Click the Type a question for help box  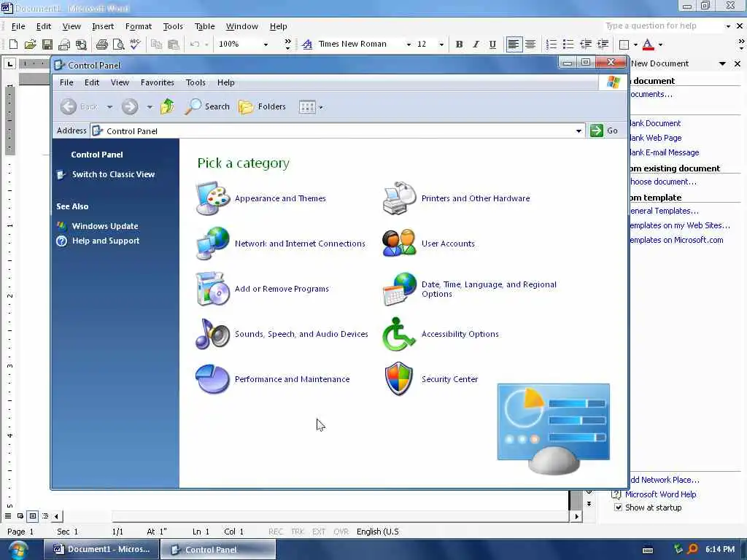pos(662,26)
